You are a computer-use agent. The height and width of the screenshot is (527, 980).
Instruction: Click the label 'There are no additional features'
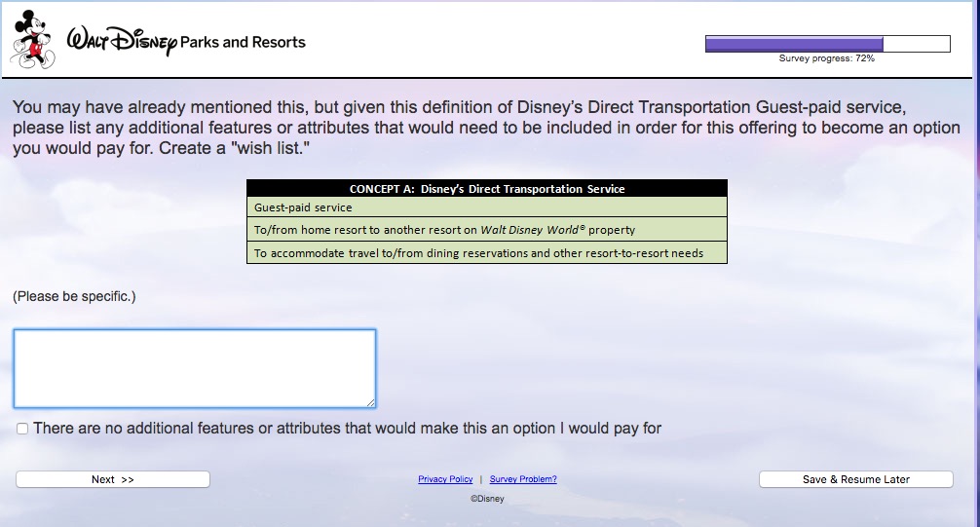point(347,429)
